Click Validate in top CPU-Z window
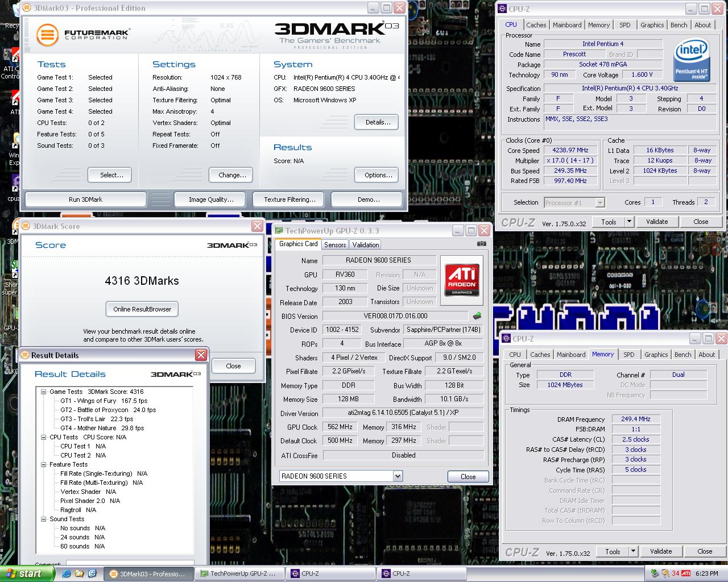Viewport: 728px width, 582px height. pyautogui.click(x=656, y=222)
